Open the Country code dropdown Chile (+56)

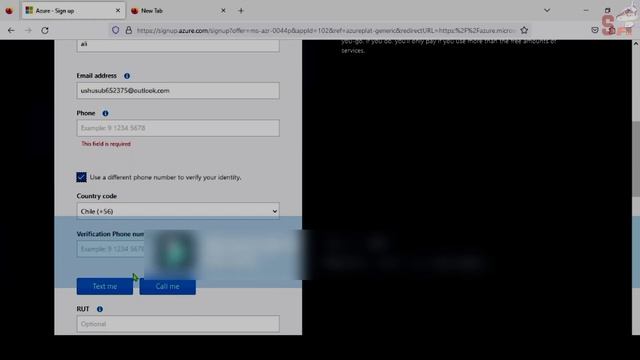178,211
